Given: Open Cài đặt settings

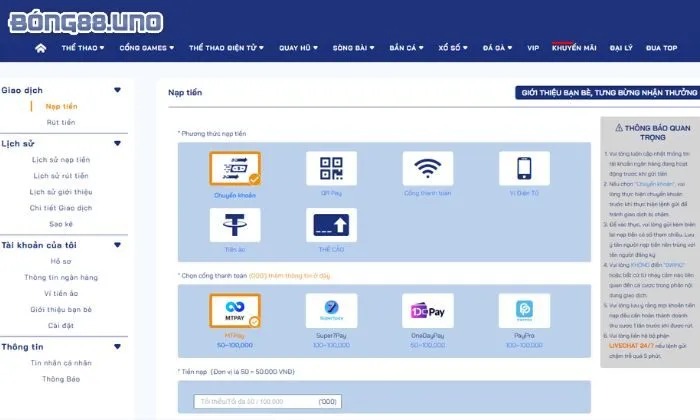Looking at the screenshot, I should pos(61,326).
